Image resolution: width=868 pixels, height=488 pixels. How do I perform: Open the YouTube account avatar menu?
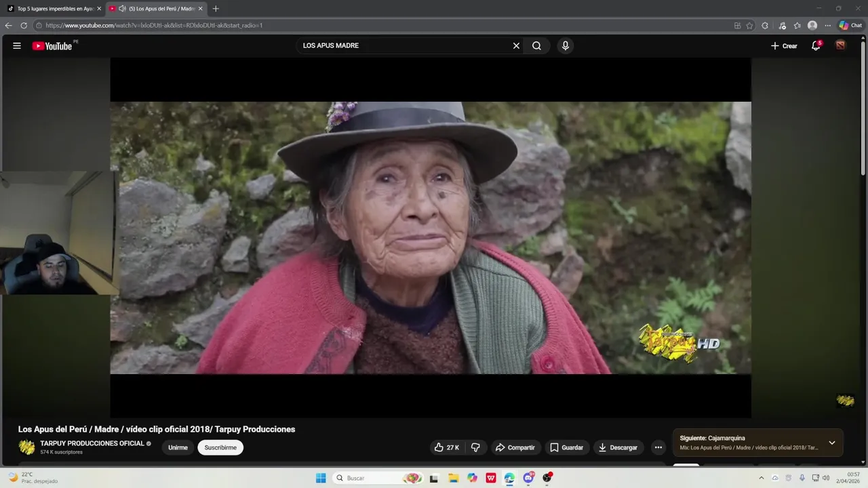coord(841,45)
